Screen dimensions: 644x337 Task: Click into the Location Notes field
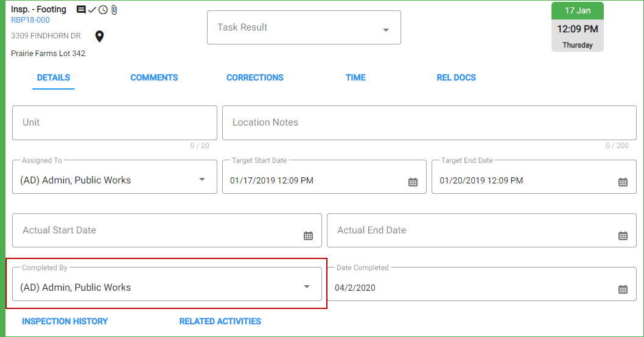click(429, 123)
